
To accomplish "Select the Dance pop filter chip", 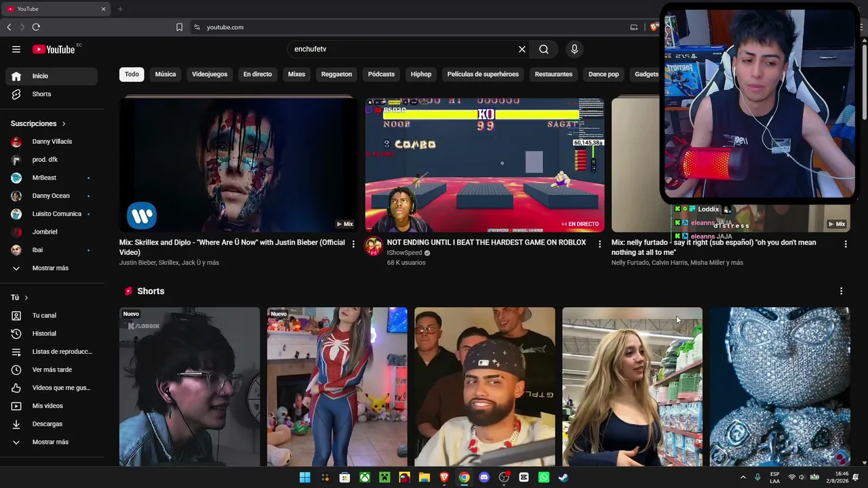I will 604,74.
